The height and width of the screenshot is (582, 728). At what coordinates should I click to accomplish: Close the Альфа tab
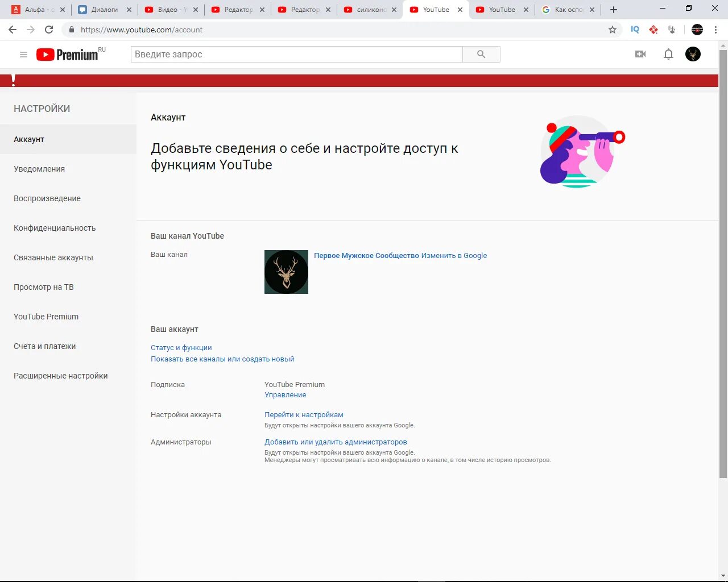coord(63,10)
